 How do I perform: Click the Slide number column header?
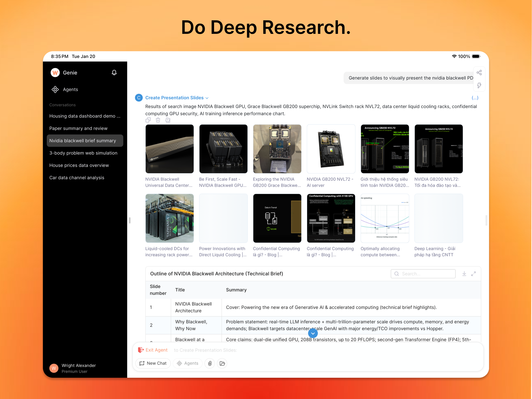(x=158, y=290)
